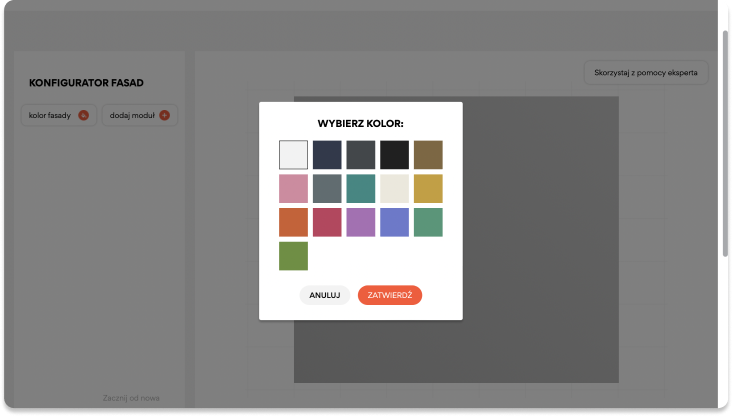Pick the periwinkle blue color swatch

click(394, 222)
